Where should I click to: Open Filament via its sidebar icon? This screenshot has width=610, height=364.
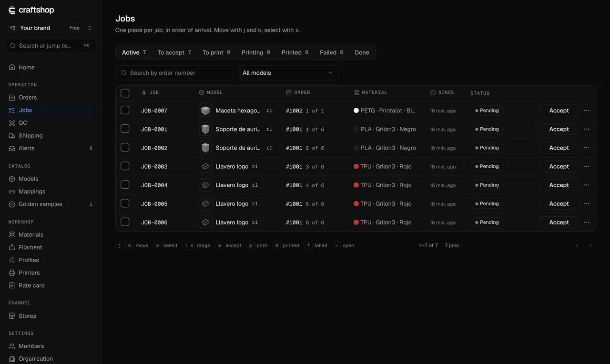(x=12, y=247)
